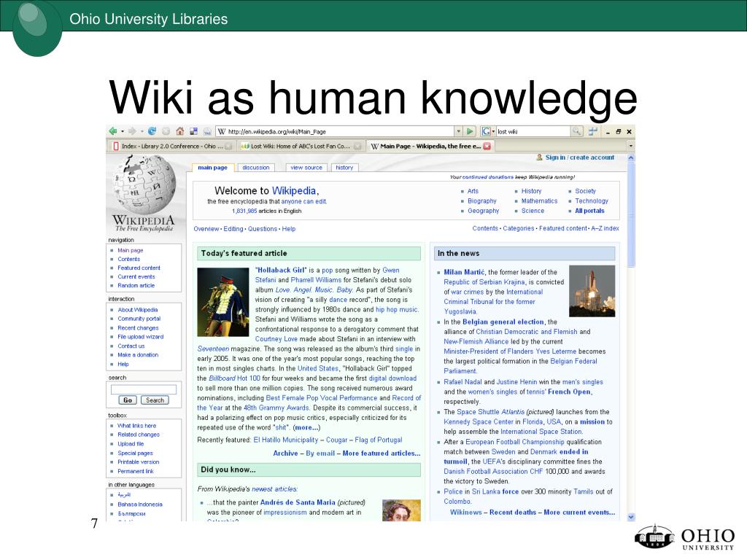Image resolution: width=747 pixels, height=560 pixels.
Task: Click the gray forward arrow
Action: click(132, 131)
